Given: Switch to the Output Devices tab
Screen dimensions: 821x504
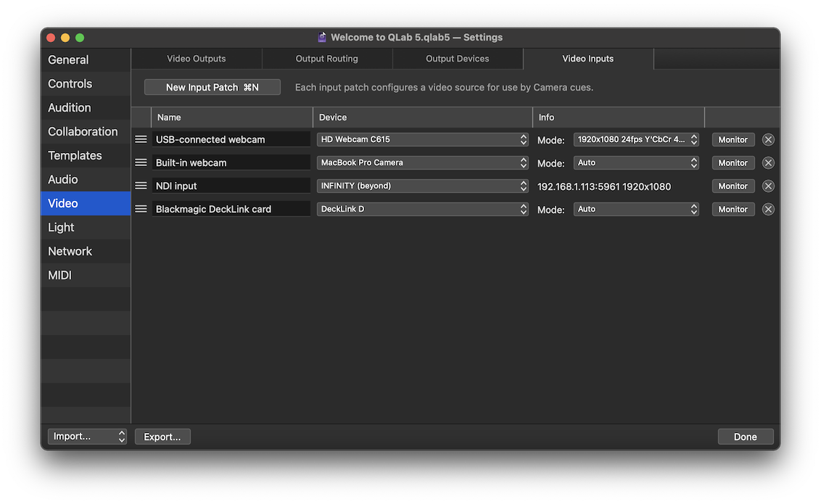Looking at the screenshot, I should [x=458, y=59].
